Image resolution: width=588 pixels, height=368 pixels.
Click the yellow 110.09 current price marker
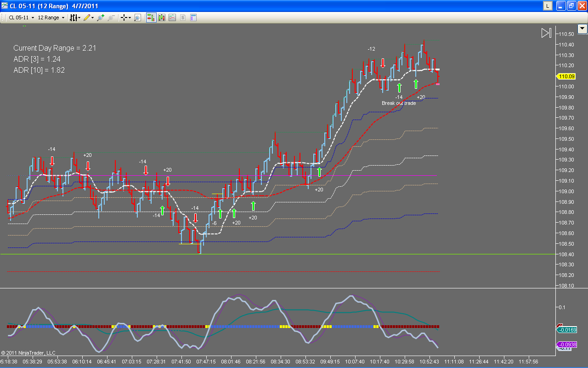coord(566,76)
